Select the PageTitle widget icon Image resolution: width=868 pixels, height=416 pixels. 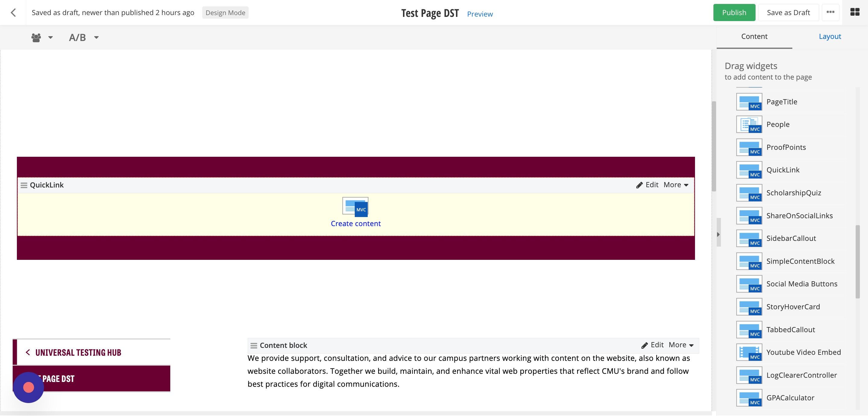pos(749,102)
